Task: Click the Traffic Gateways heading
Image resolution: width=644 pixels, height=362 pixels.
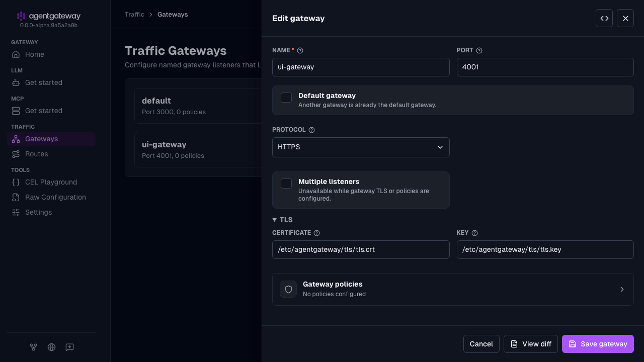Action: click(x=176, y=51)
